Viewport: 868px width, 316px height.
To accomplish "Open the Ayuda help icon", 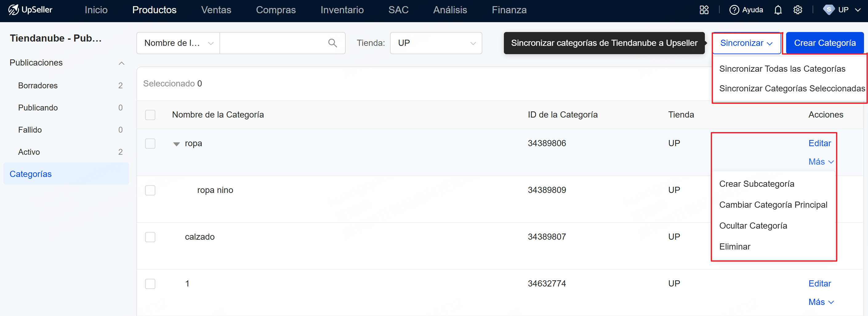I will pyautogui.click(x=734, y=10).
